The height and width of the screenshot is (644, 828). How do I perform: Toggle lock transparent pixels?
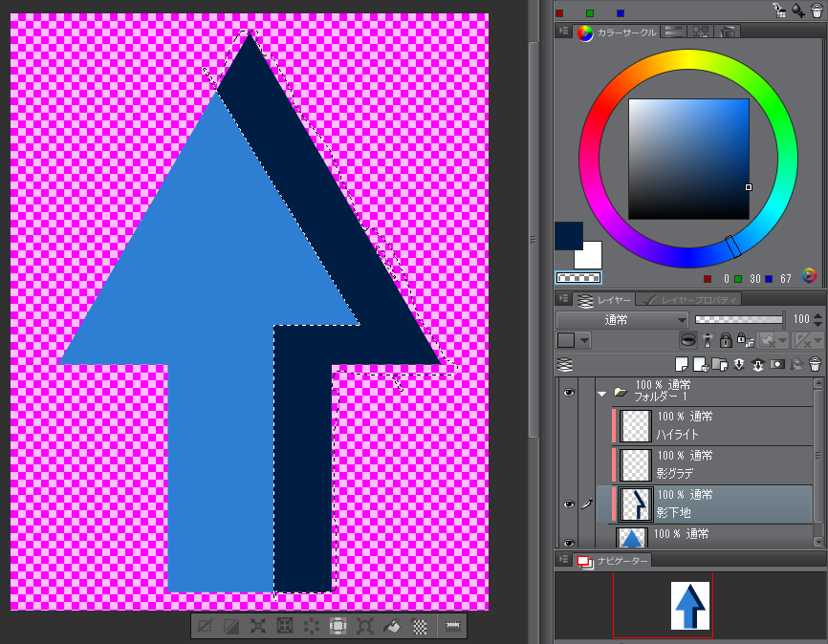[x=745, y=340]
